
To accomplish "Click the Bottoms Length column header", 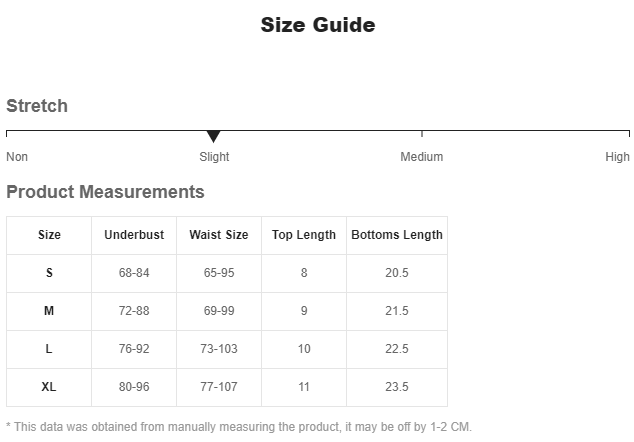I will (397, 235).
